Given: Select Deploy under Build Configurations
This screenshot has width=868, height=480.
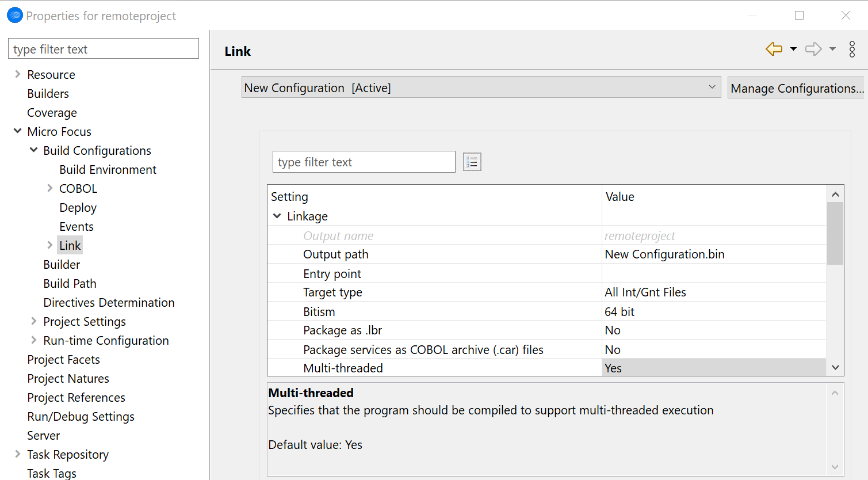Looking at the screenshot, I should coord(78,207).
